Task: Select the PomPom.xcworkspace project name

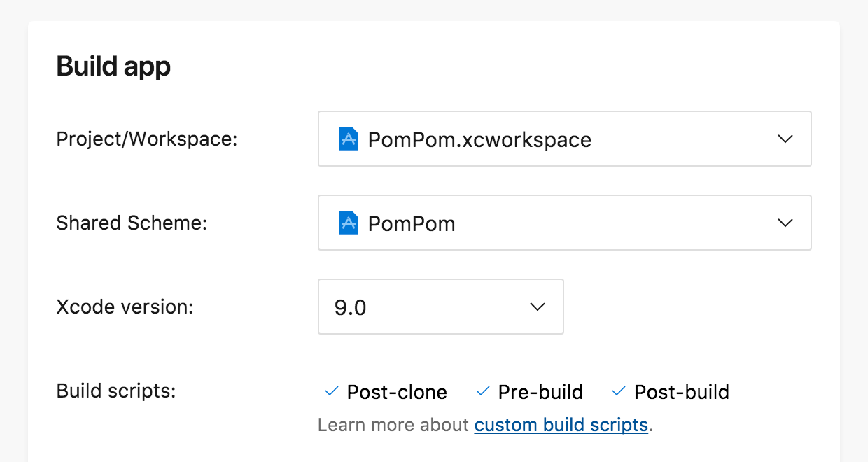Action: click(479, 139)
